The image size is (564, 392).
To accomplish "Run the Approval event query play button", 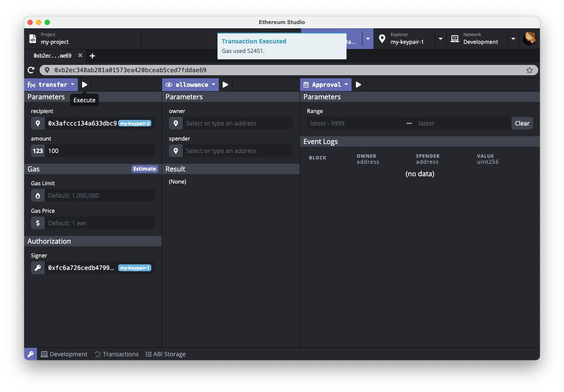I will [x=359, y=85].
